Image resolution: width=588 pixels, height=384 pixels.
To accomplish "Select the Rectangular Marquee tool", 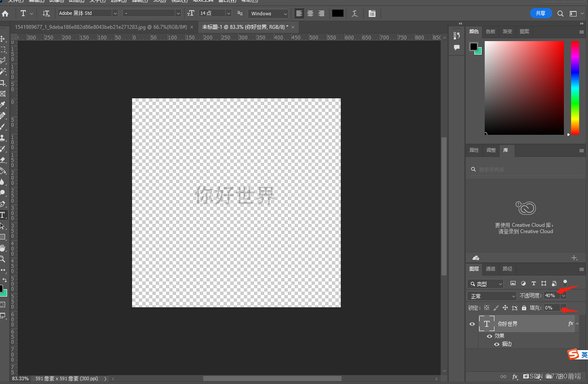I will click(x=3, y=50).
